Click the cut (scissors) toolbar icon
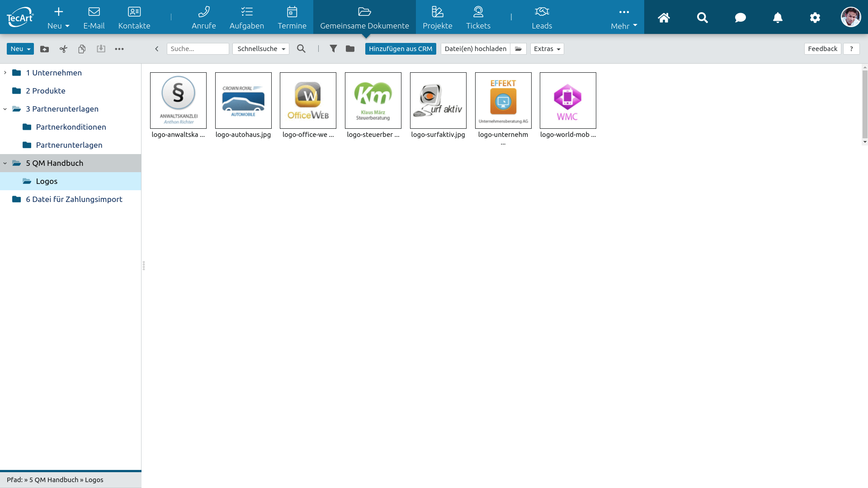The width and height of the screenshot is (868, 488). pyautogui.click(x=63, y=49)
